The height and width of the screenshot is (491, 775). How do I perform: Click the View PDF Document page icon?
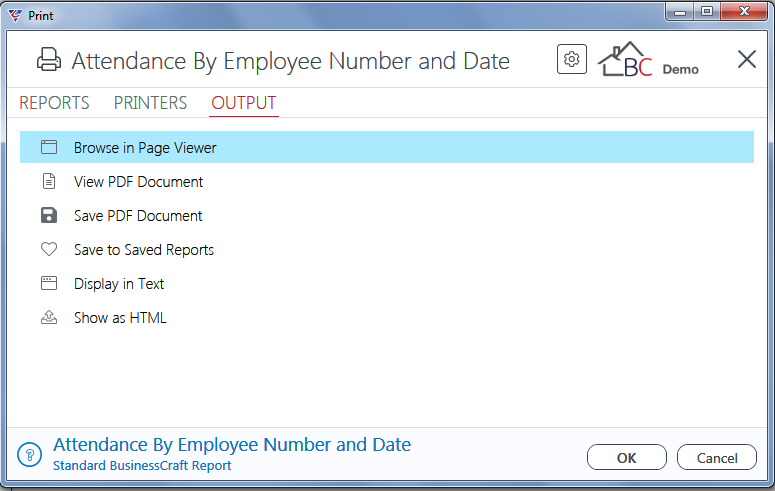[49, 181]
